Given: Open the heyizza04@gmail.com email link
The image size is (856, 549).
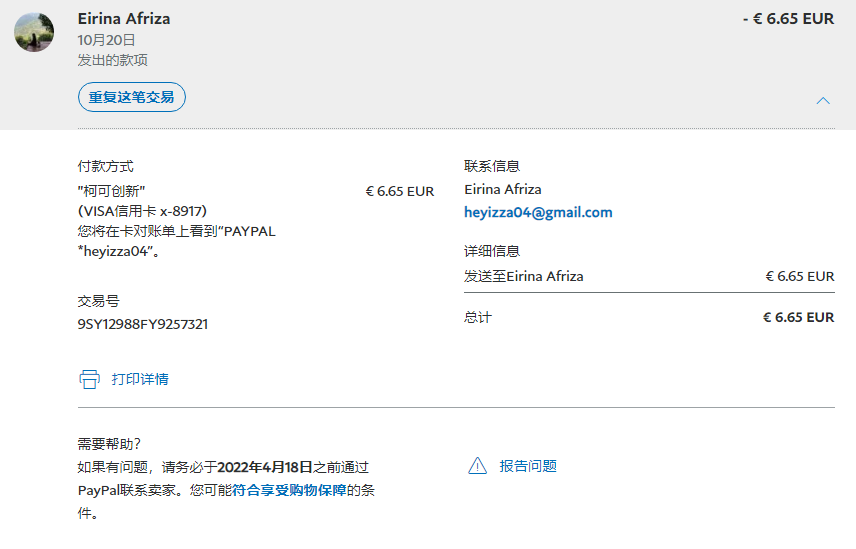Looking at the screenshot, I should pyautogui.click(x=538, y=212).
